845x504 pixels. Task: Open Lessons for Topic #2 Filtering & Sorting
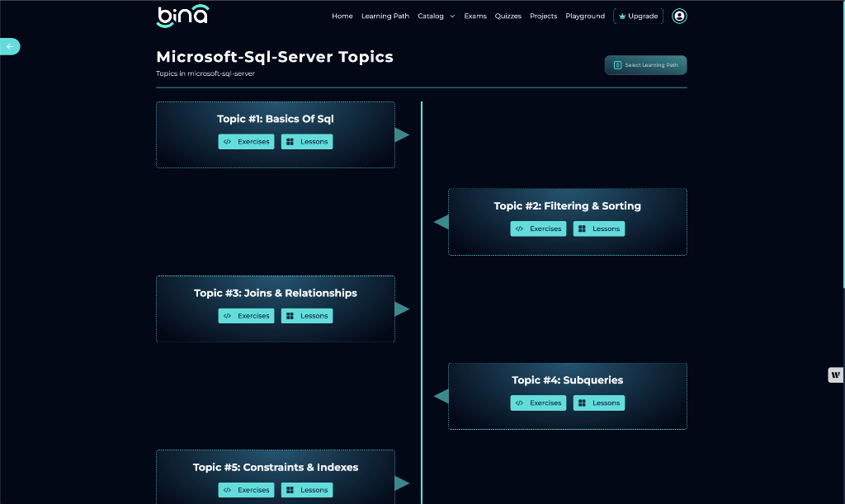click(x=599, y=228)
